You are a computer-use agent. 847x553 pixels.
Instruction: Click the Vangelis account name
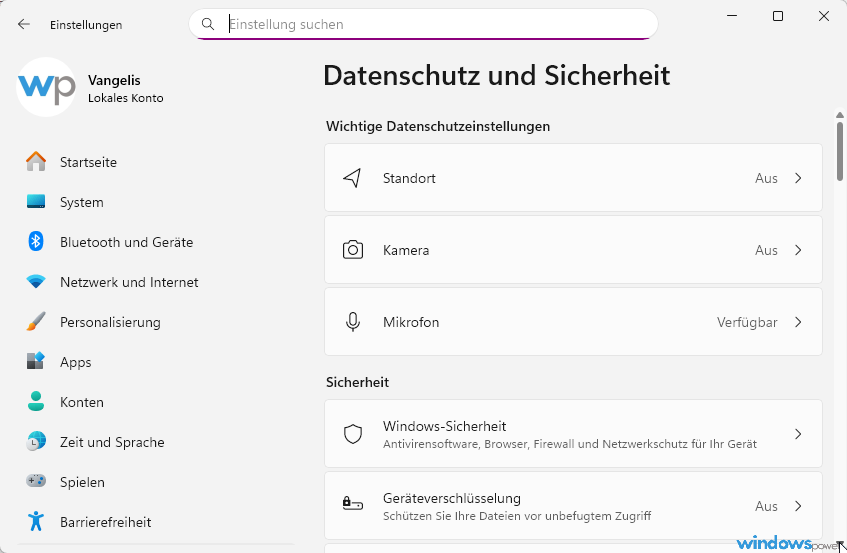click(114, 80)
